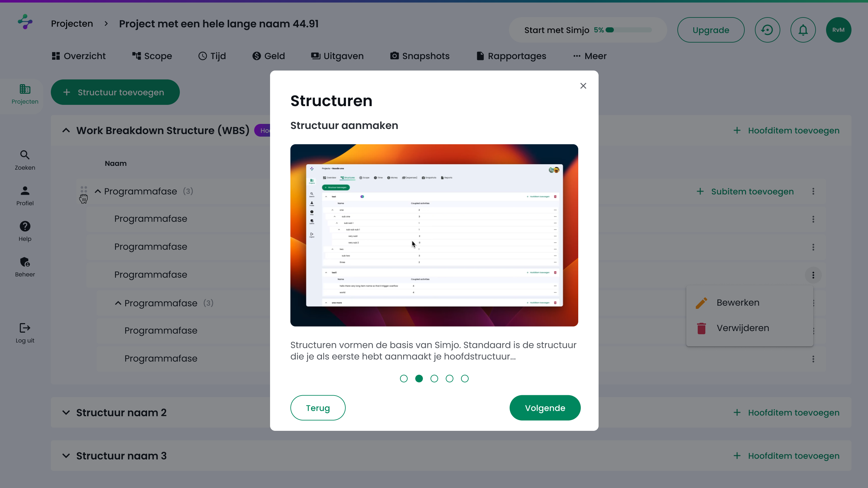
Task: Go to Geld tab
Action: click(x=268, y=56)
